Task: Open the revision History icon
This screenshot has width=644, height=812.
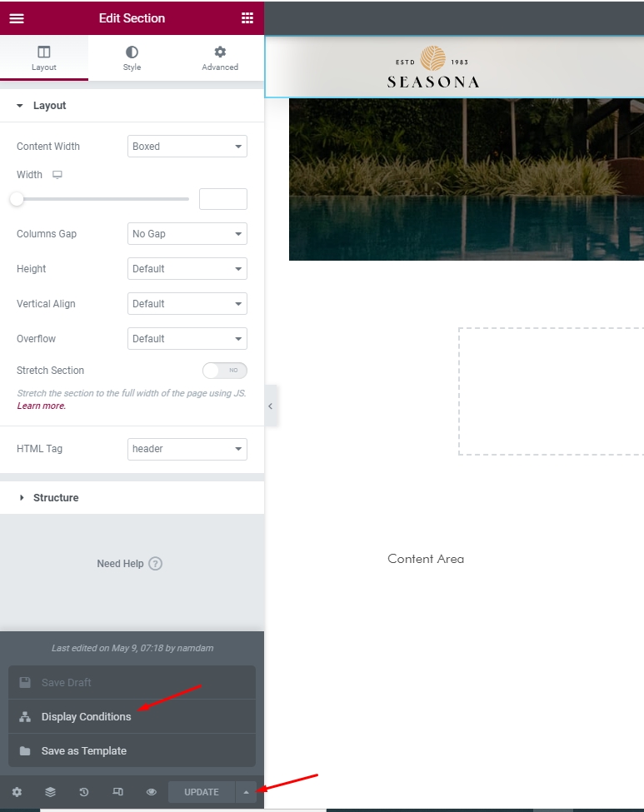Action: tap(84, 792)
